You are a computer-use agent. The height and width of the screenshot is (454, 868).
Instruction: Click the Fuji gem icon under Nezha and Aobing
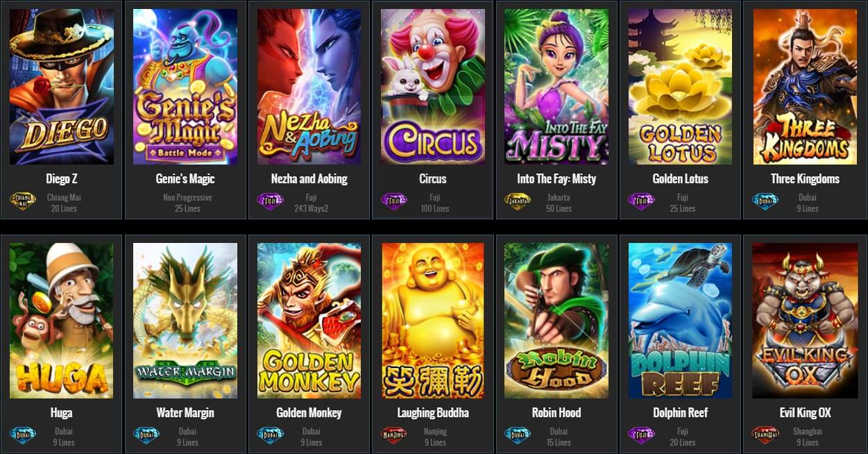pos(271,202)
